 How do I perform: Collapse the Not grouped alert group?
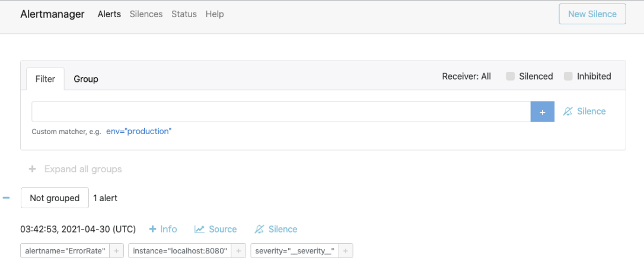(6, 198)
